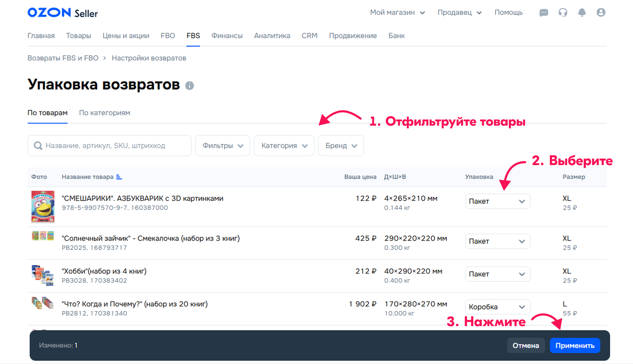Open the Солнечный зайчик product thumbnail
This screenshot has height=364, width=633.
43,236
